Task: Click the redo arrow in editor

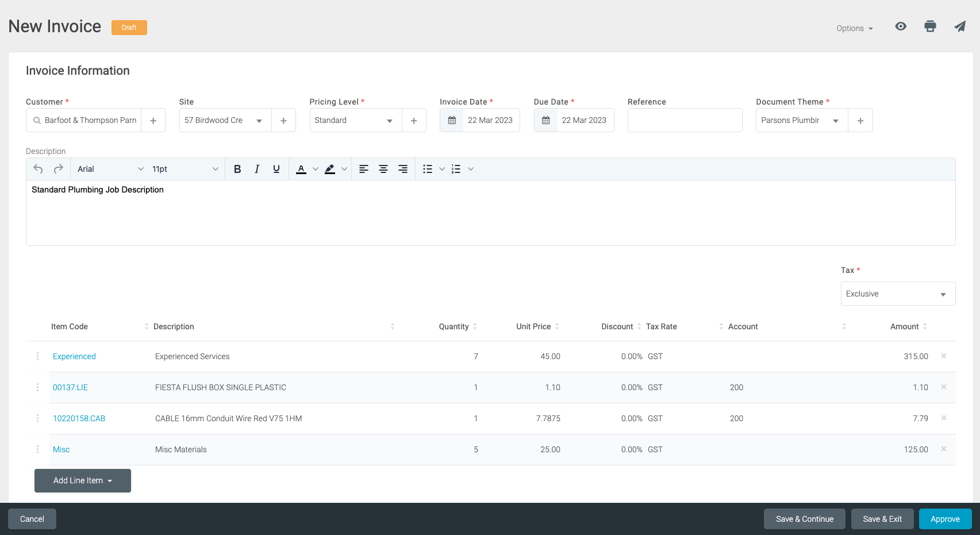Action: point(58,169)
